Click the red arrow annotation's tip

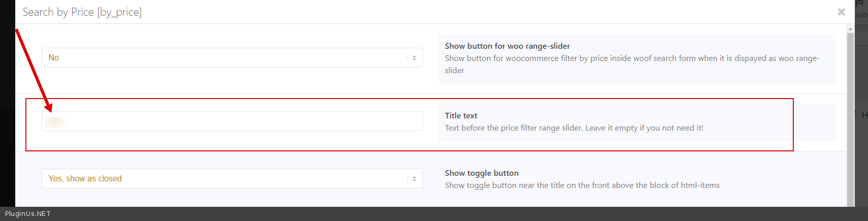49,109
